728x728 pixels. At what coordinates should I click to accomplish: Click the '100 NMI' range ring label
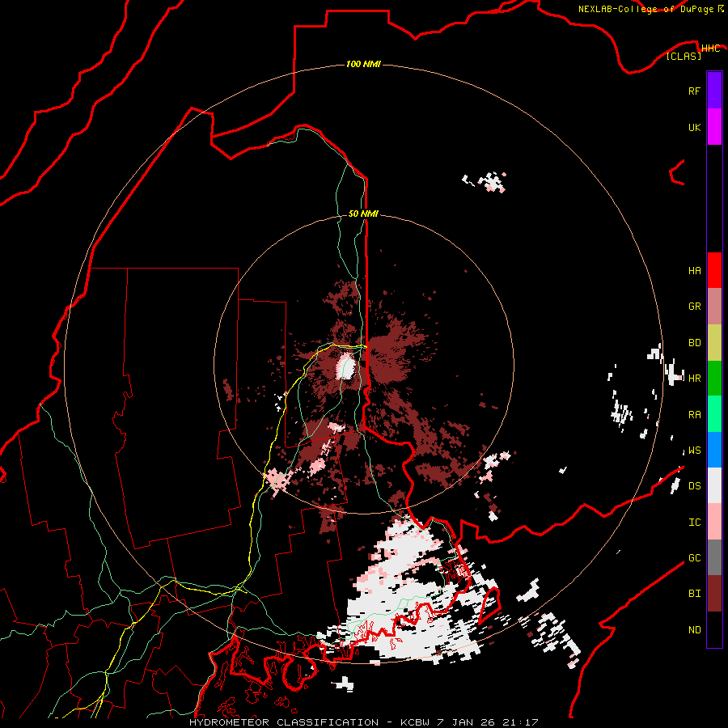(363, 64)
